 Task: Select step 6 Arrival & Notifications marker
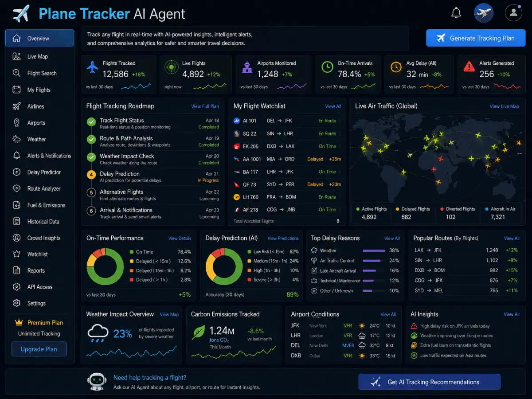[x=91, y=211]
